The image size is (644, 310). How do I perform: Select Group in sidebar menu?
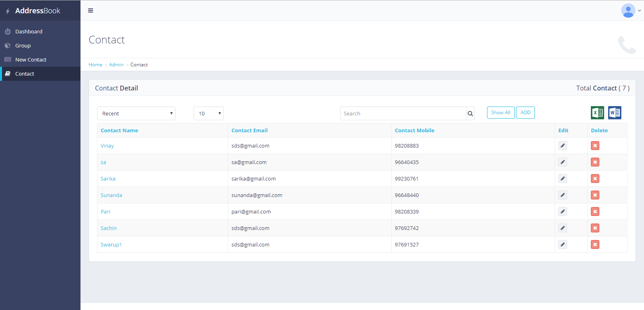coord(23,45)
